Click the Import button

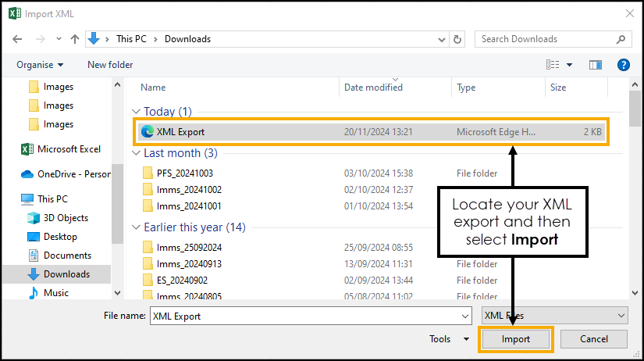pos(515,339)
